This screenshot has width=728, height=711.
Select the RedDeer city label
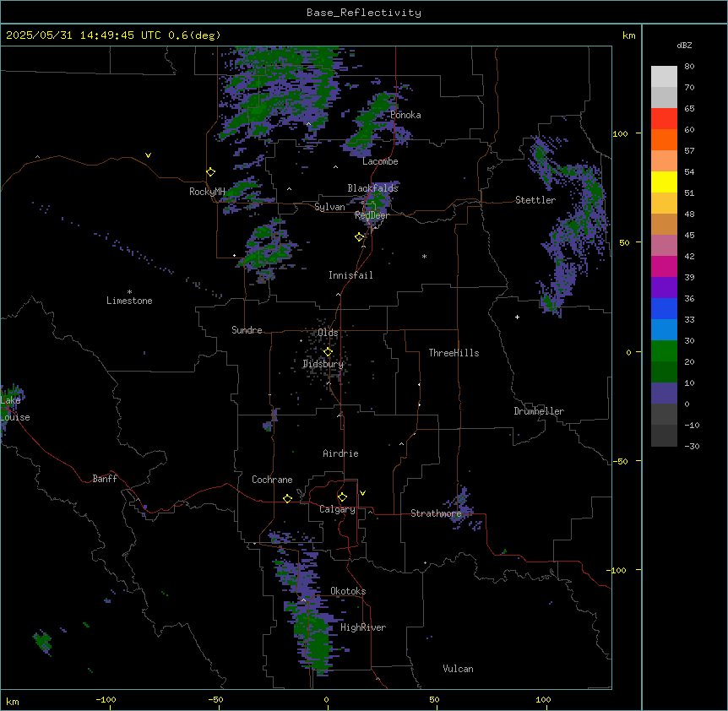(x=372, y=215)
